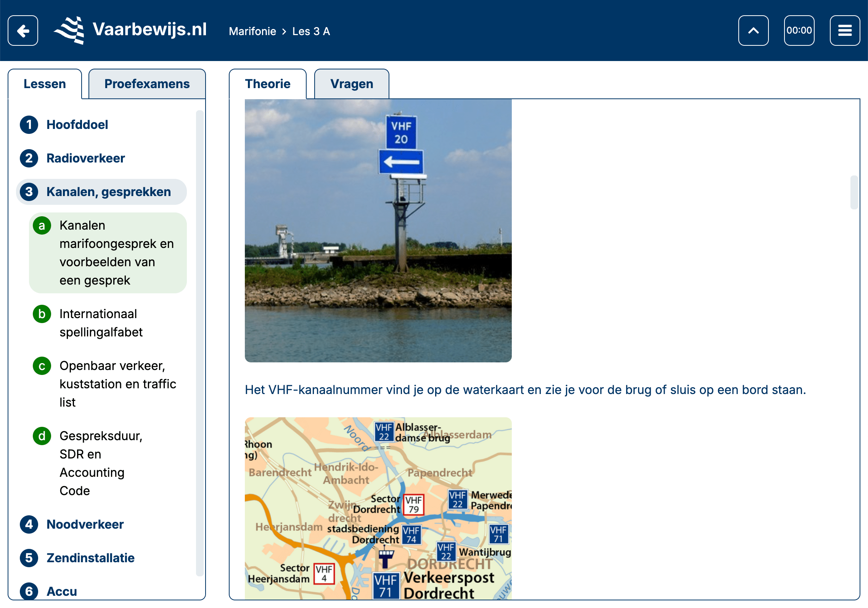Expand the Noodverkeer lesson
868x608 pixels.
pos(85,524)
